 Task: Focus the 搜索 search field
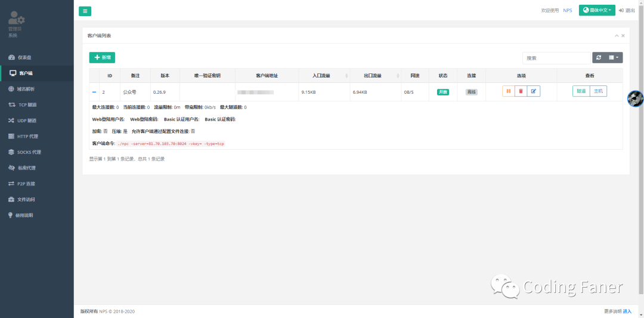[x=556, y=58]
